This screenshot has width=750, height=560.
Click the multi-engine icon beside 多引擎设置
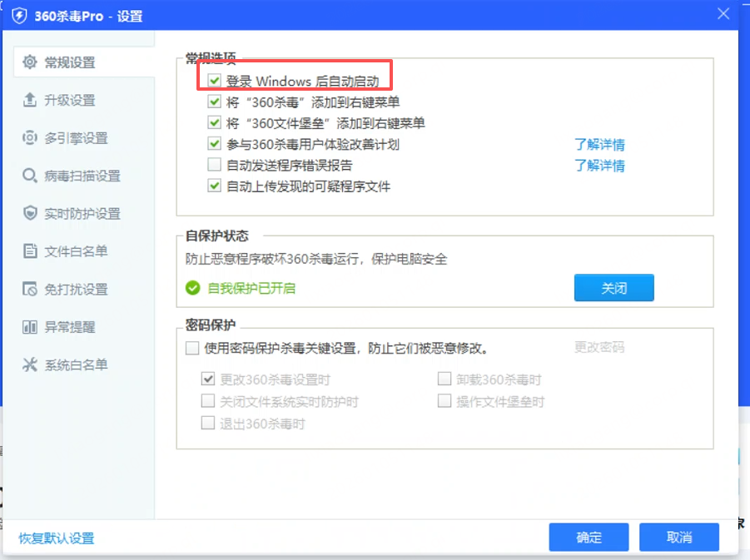[30, 138]
